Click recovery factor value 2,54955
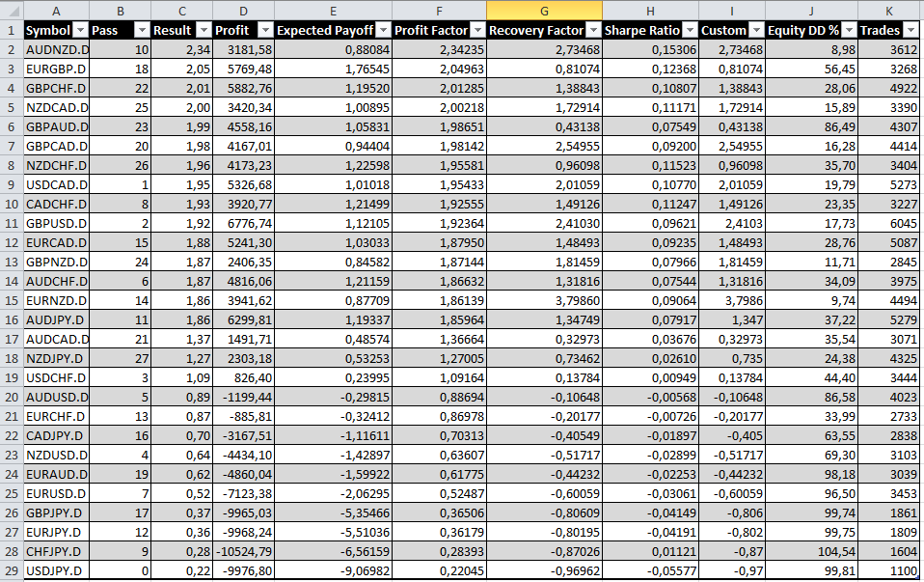The image size is (924, 582). 545,147
